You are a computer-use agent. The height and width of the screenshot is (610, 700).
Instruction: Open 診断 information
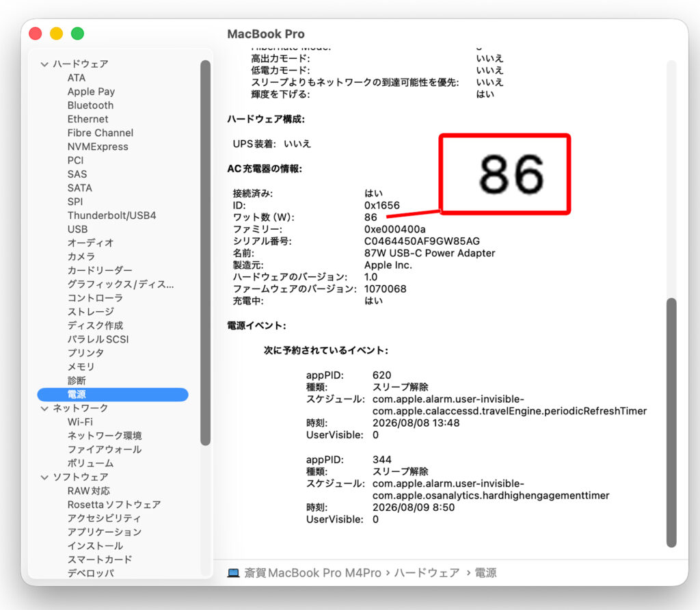click(77, 381)
